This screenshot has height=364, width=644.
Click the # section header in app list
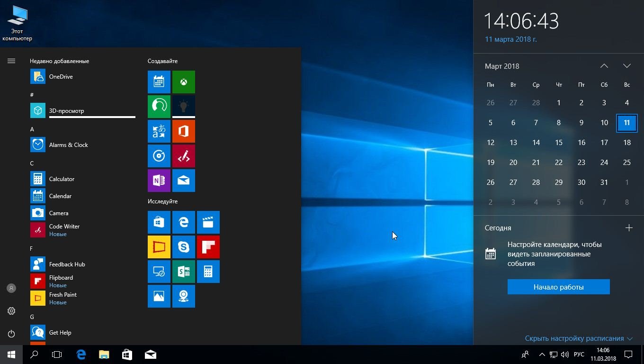point(32,95)
